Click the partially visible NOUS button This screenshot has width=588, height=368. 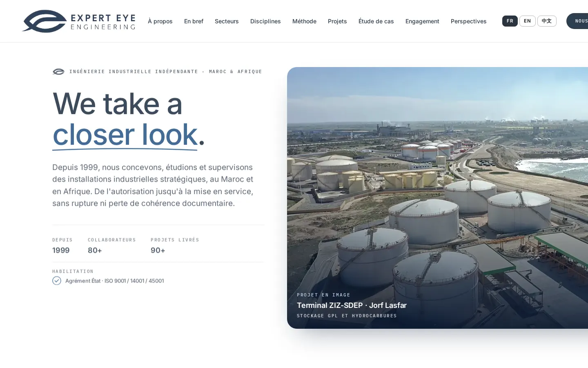click(577, 21)
